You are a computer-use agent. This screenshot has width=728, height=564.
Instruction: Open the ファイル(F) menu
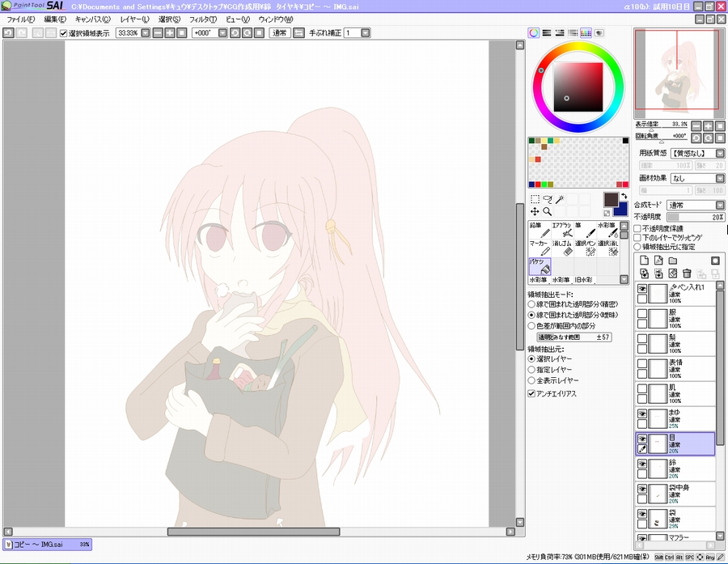[21, 19]
